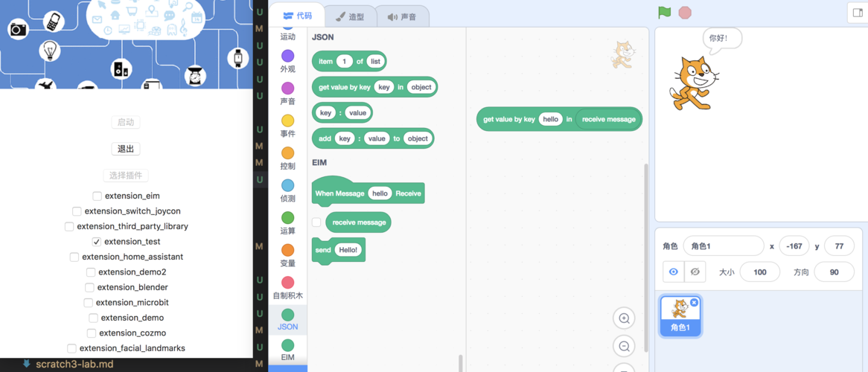
Task: Click the workspace vertical scrollbar
Action: point(645,257)
